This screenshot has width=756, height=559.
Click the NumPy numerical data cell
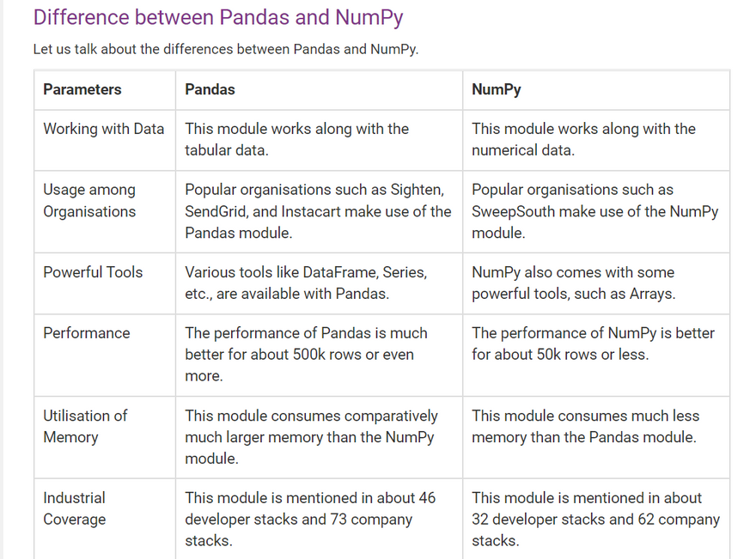583,139
